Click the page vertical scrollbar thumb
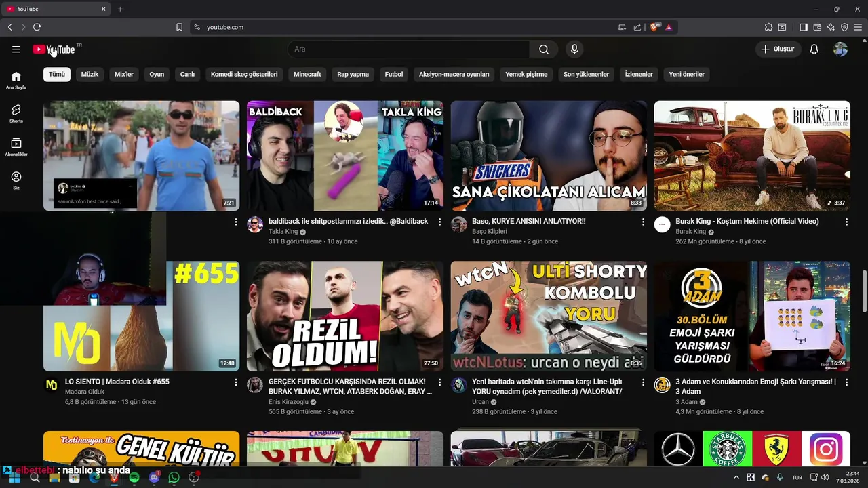The image size is (868, 488). (x=864, y=291)
